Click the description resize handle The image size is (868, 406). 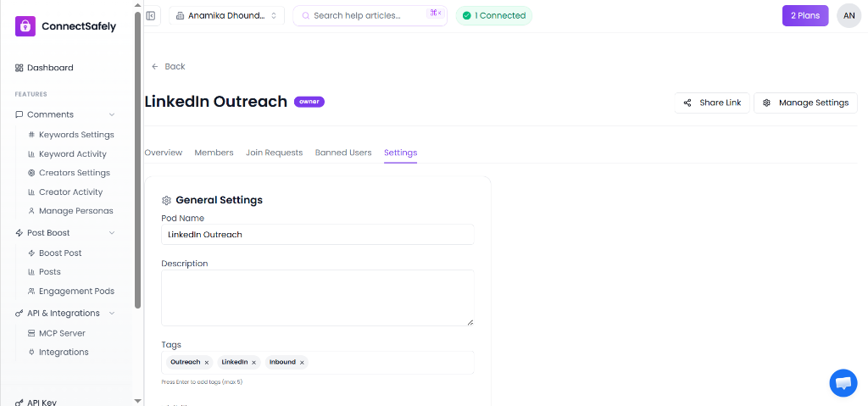(x=470, y=322)
